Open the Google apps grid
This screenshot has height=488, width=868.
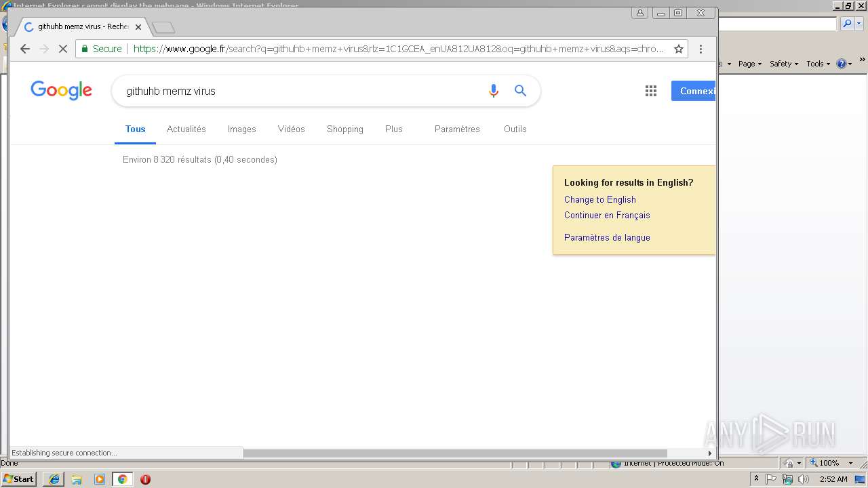(651, 91)
